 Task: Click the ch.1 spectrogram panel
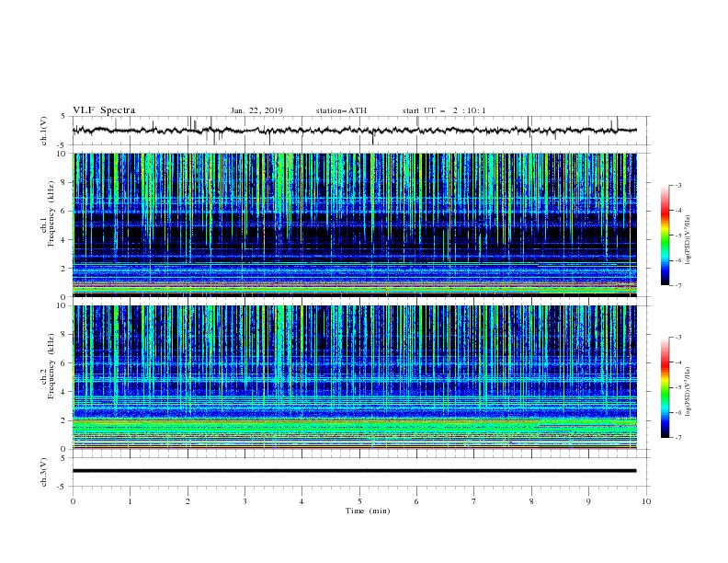tap(355, 224)
